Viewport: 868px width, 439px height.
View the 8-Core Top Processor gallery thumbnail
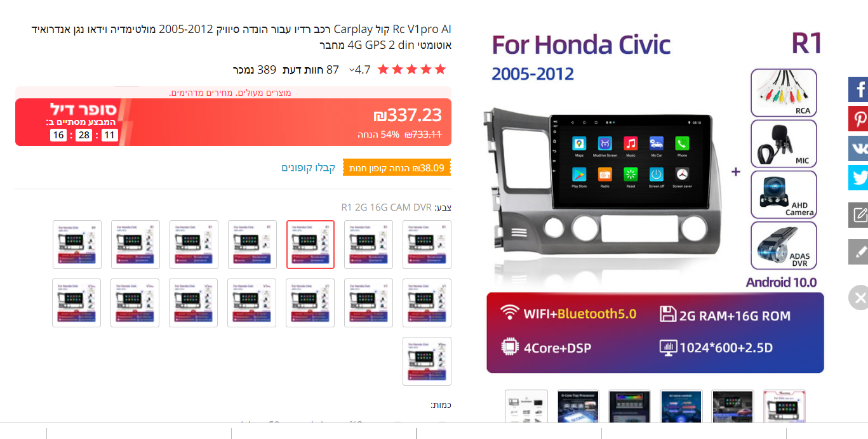(578, 407)
